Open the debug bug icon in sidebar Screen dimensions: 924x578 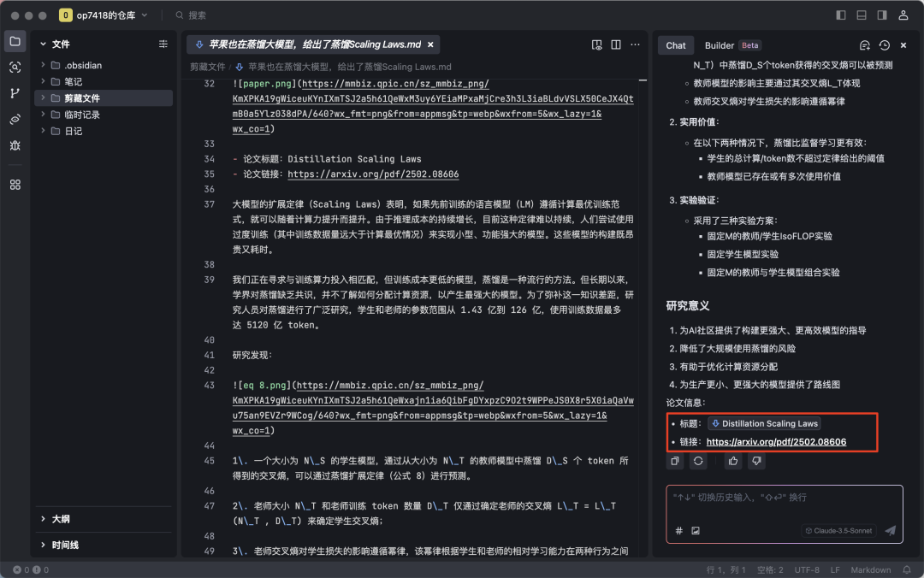coord(15,145)
